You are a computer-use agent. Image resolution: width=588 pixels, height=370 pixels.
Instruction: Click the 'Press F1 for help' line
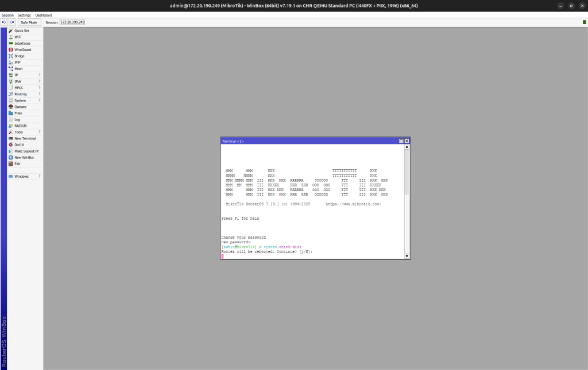pos(241,219)
